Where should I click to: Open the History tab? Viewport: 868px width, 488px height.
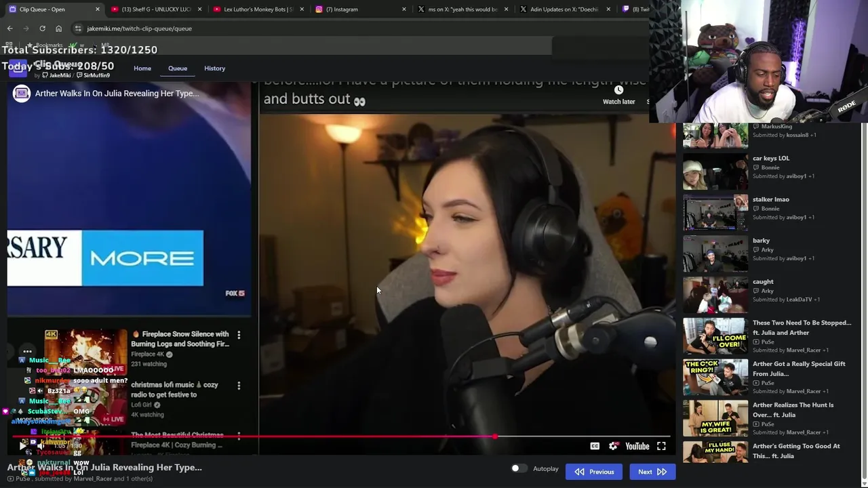[x=214, y=68]
